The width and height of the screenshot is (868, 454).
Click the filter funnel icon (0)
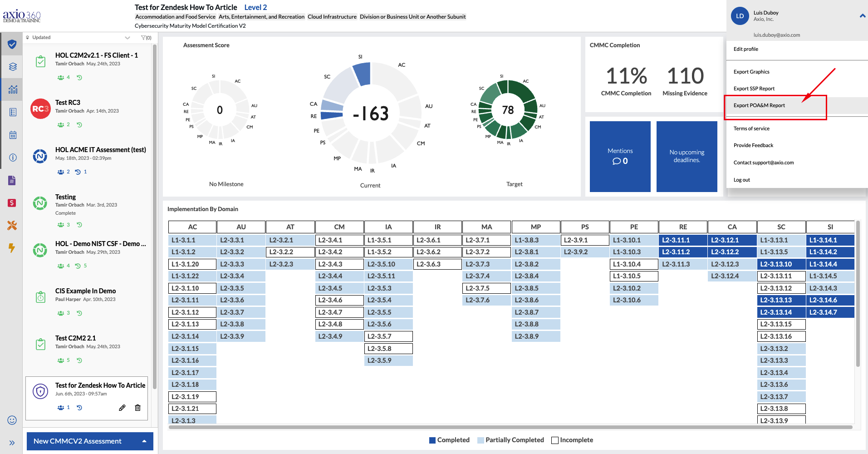coord(146,38)
